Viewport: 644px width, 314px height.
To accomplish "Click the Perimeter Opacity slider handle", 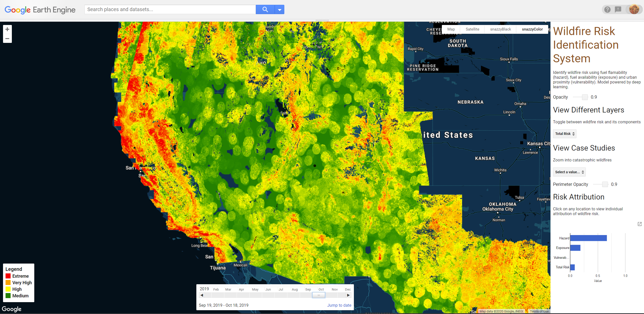I will [x=605, y=184].
